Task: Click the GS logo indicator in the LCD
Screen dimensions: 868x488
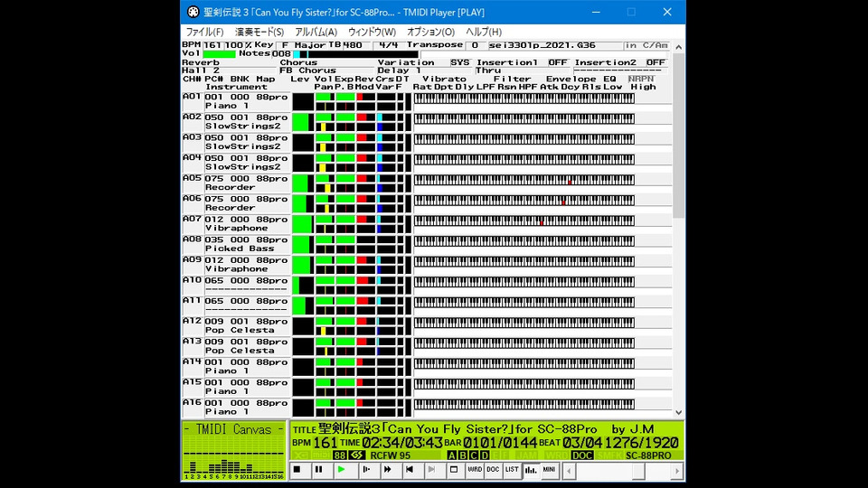Action: coord(357,455)
